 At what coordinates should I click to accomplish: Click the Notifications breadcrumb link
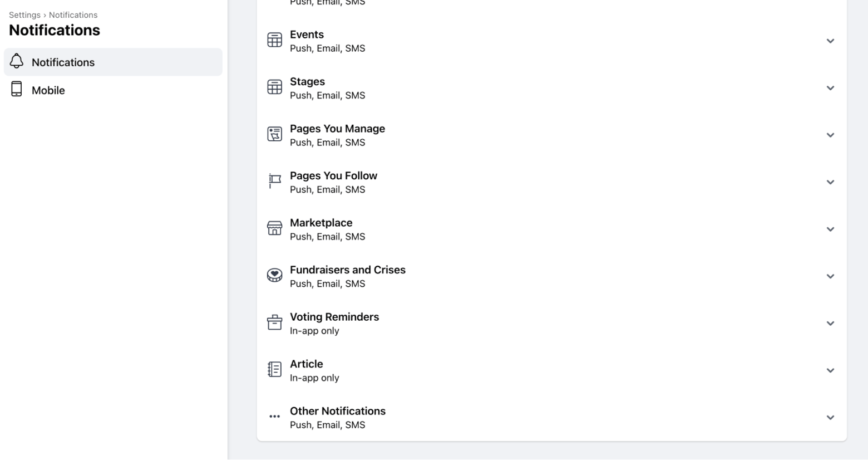(x=73, y=14)
